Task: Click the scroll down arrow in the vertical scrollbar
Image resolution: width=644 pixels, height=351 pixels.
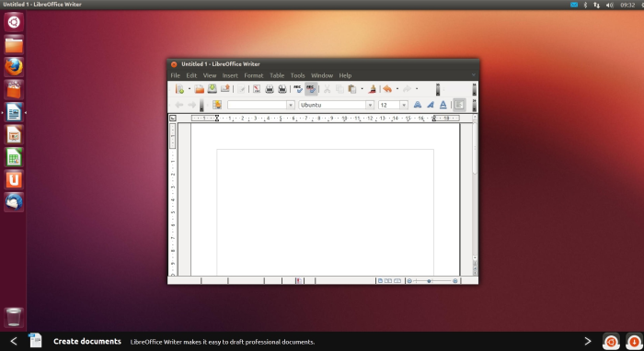Action: 476,258
